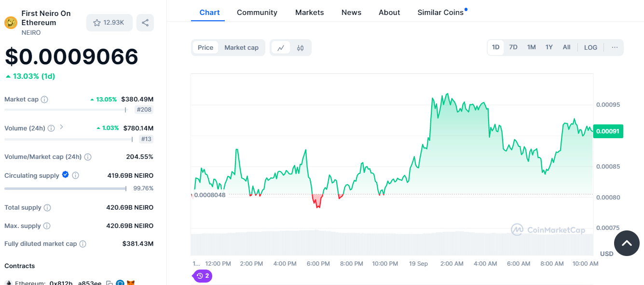The width and height of the screenshot is (644, 285).
Task: Show info tooltip for Max. supply
Action: tap(47, 226)
